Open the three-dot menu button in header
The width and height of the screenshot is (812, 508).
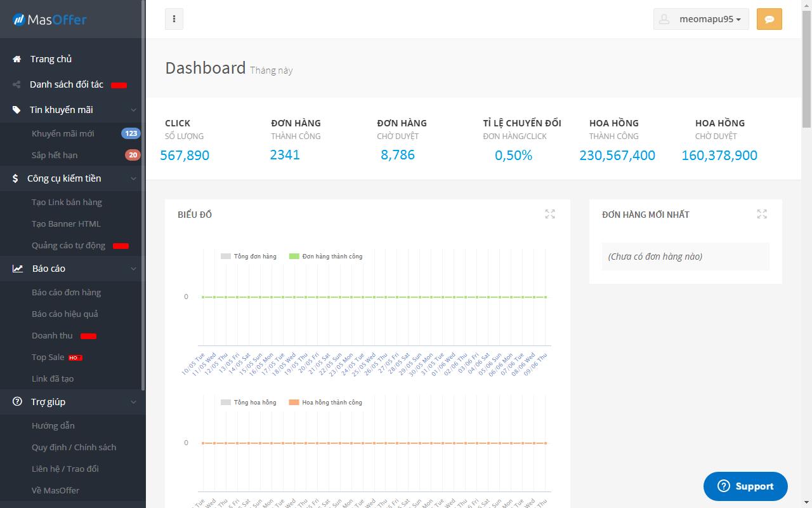point(174,19)
